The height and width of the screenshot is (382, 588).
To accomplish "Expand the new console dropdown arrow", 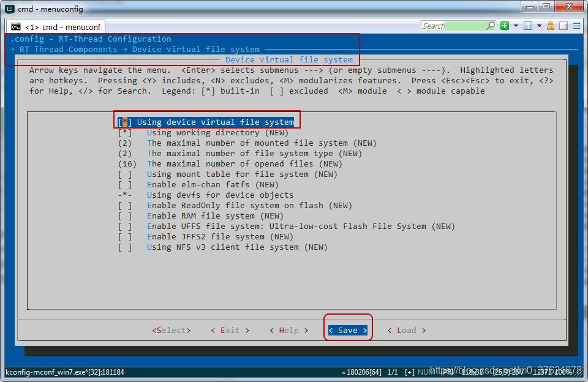I will coord(516,26).
